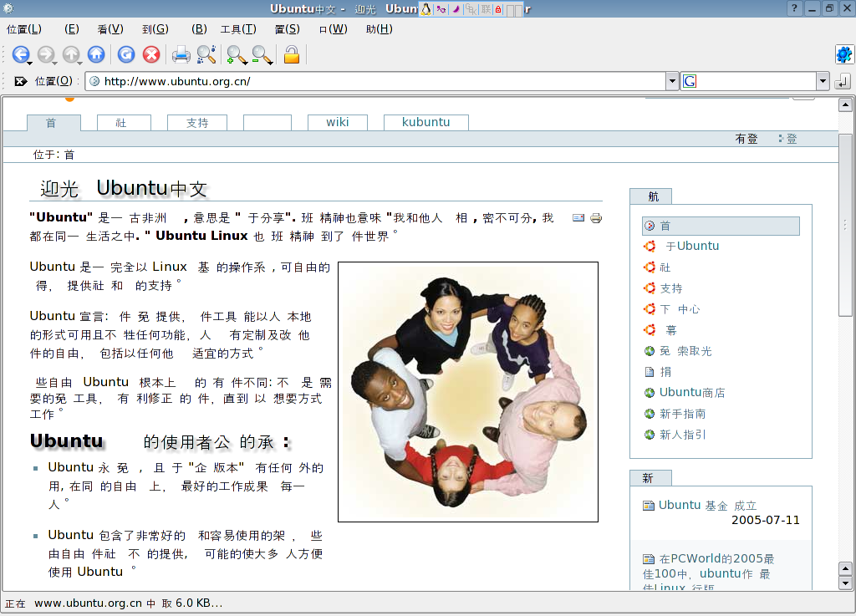This screenshot has height=616, width=856.
Task: Open the 助(H) help menu
Action: point(380,29)
